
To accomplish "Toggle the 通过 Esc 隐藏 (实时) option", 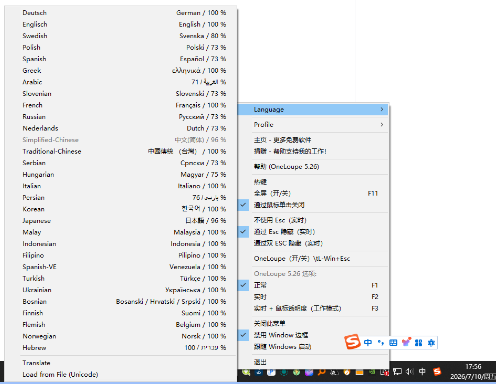I will coord(313,232).
